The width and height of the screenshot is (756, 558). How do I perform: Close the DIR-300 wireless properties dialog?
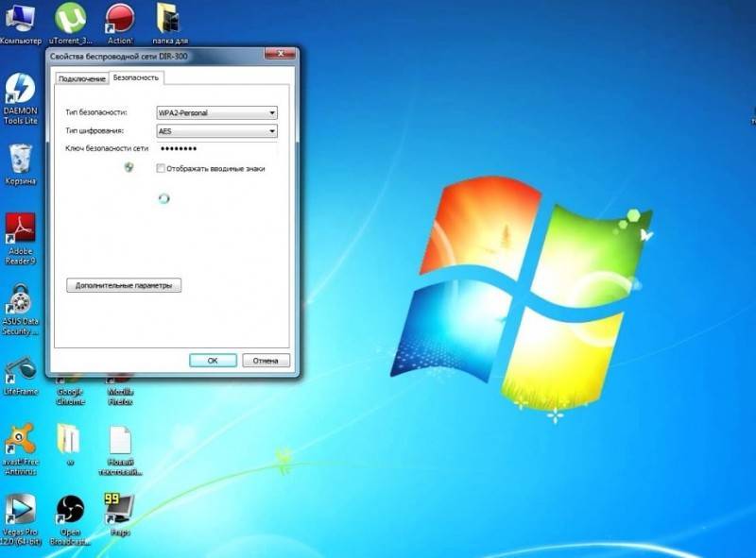pyautogui.click(x=280, y=54)
